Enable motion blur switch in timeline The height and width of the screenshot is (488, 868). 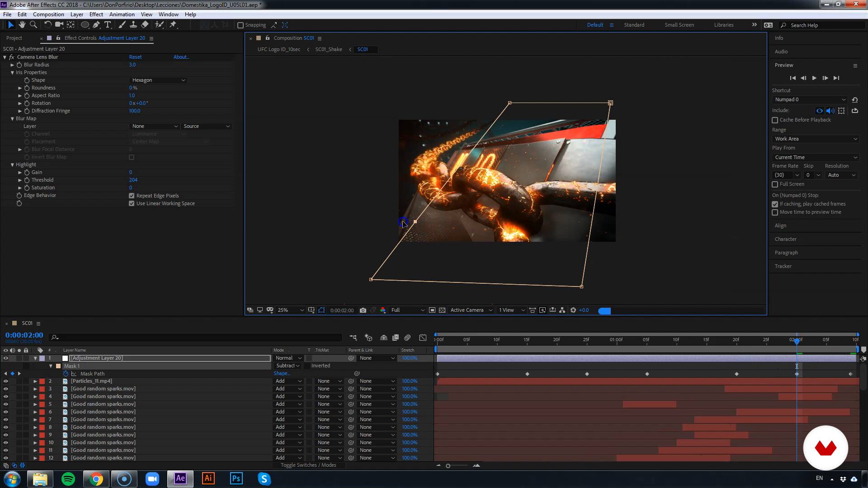[407, 338]
